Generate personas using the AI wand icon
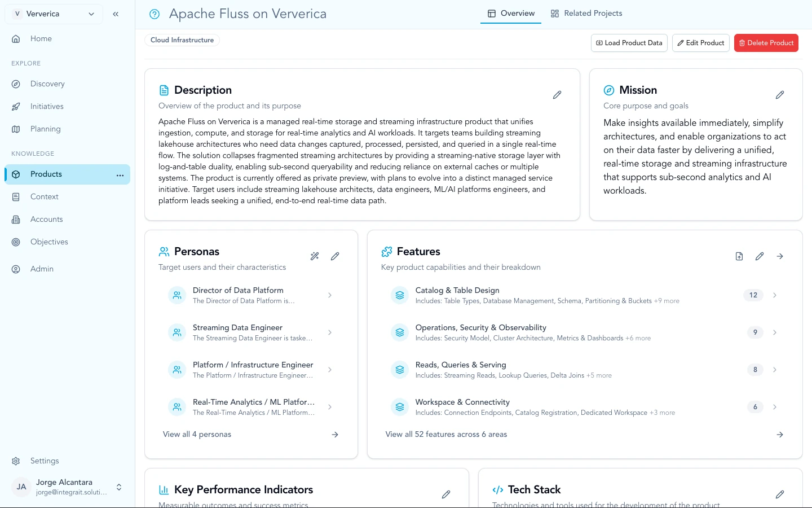This screenshot has width=812, height=508. [315, 256]
